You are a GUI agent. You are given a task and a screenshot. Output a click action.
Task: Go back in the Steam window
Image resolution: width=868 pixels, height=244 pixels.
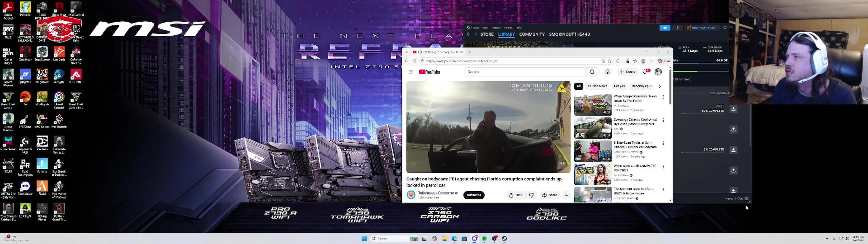click(x=468, y=34)
